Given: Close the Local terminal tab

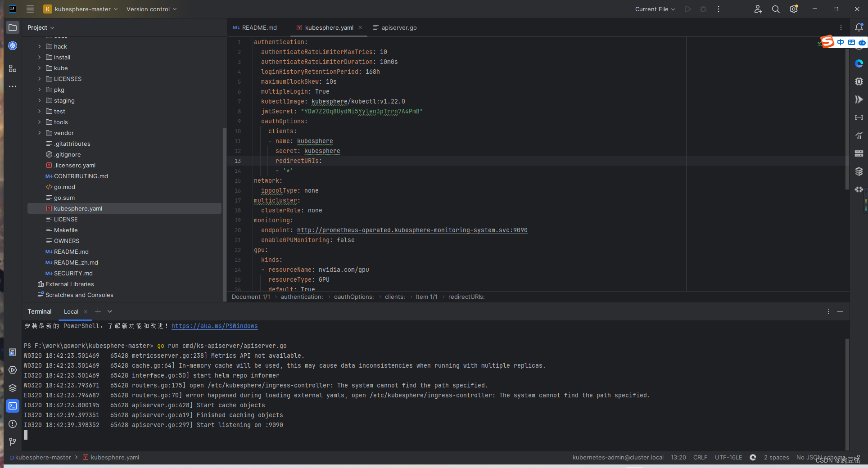Looking at the screenshot, I should pos(86,311).
